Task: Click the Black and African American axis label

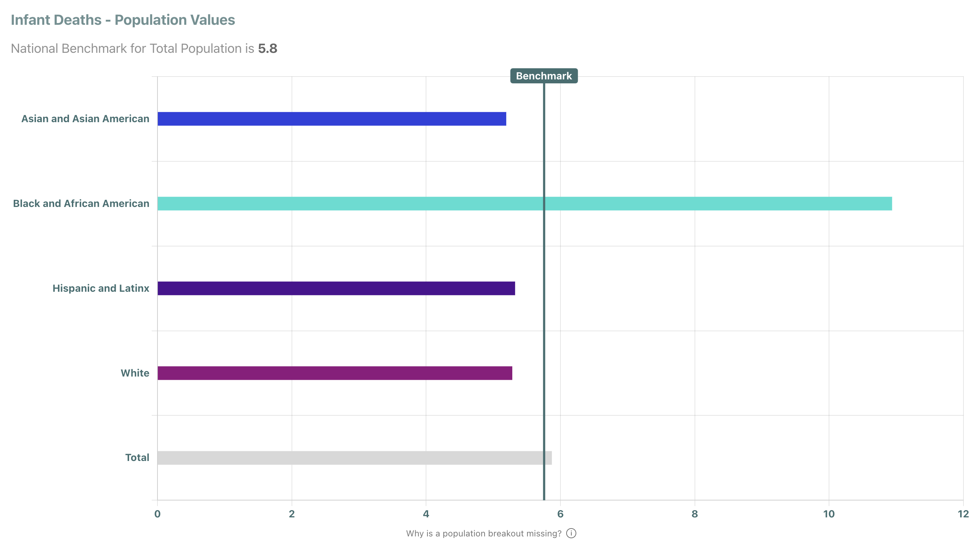Action: 80,203
